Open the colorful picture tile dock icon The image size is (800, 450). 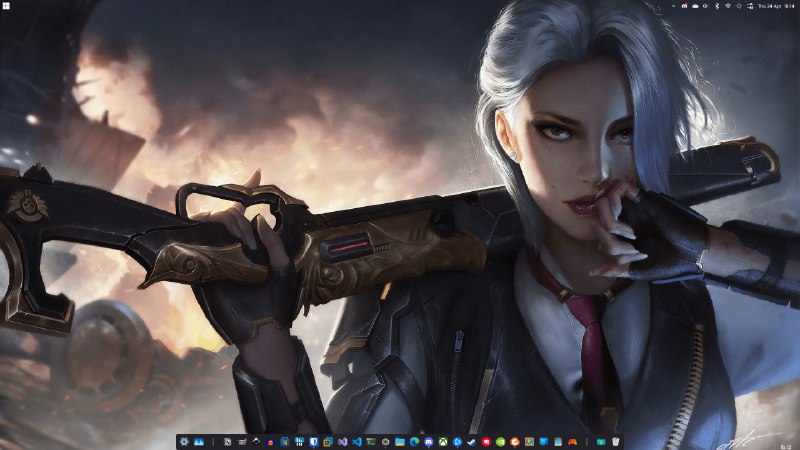click(529, 442)
